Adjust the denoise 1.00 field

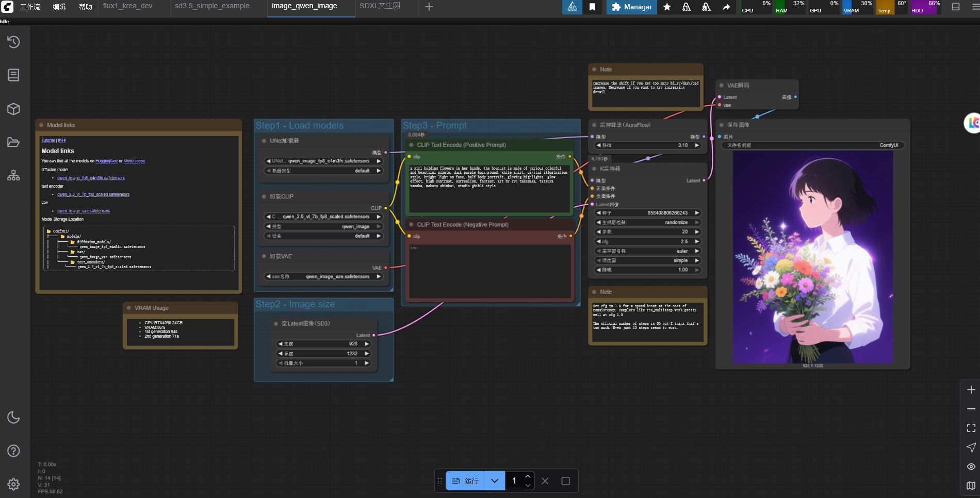[x=648, y=270]
